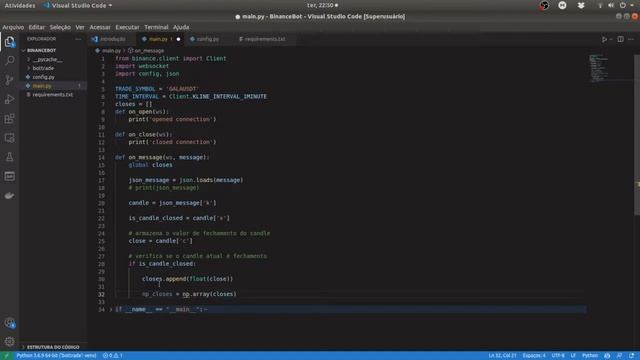Screen dimensions: 640x360
Task: Open system volume indicator in top bar
Action: click(611, 5)
